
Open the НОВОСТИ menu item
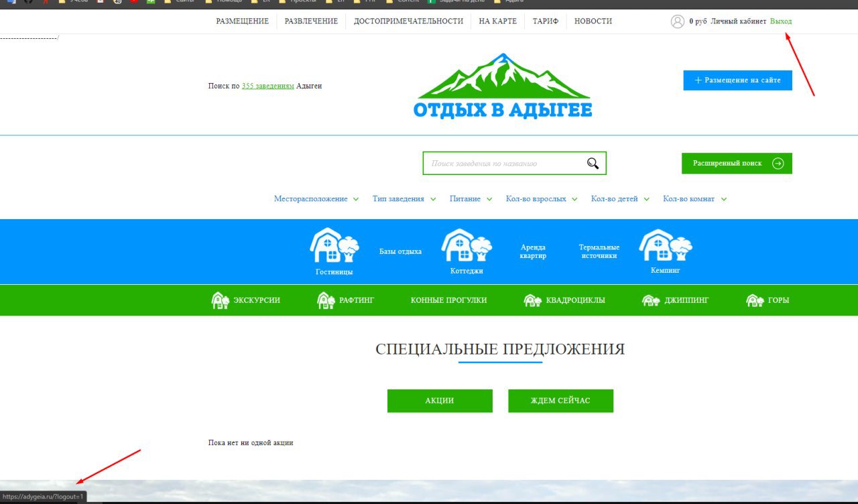(x=593, y=21)
